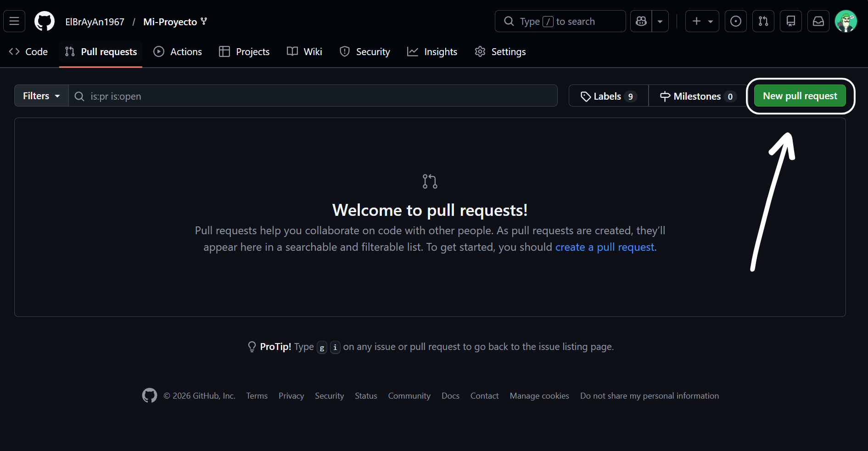Open the Terms footer link
This screenshot has height=451, width=868.
coord(257,396)
